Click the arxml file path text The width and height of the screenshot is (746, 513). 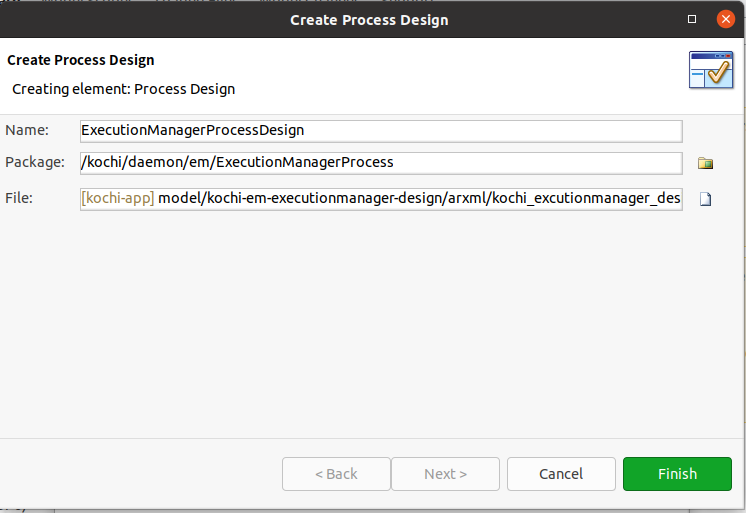pos(419,198)
